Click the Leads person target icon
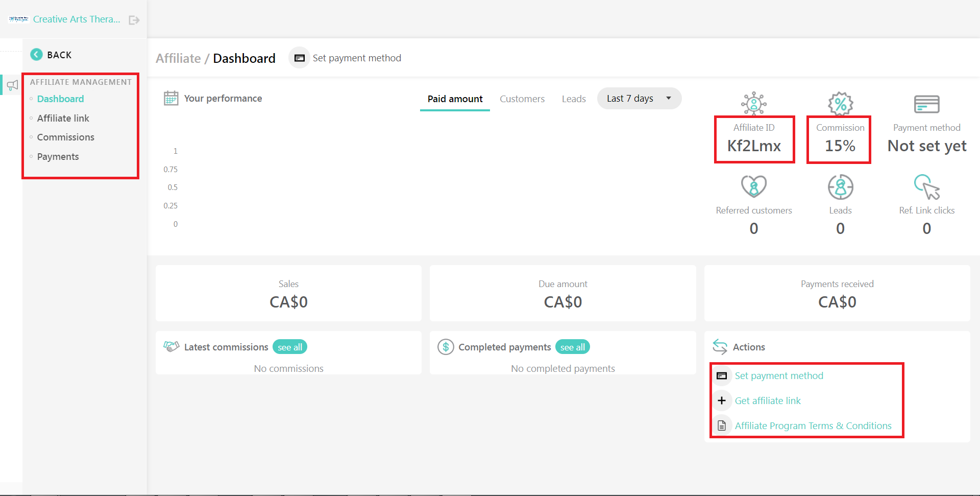 click(x=840, y=186)
